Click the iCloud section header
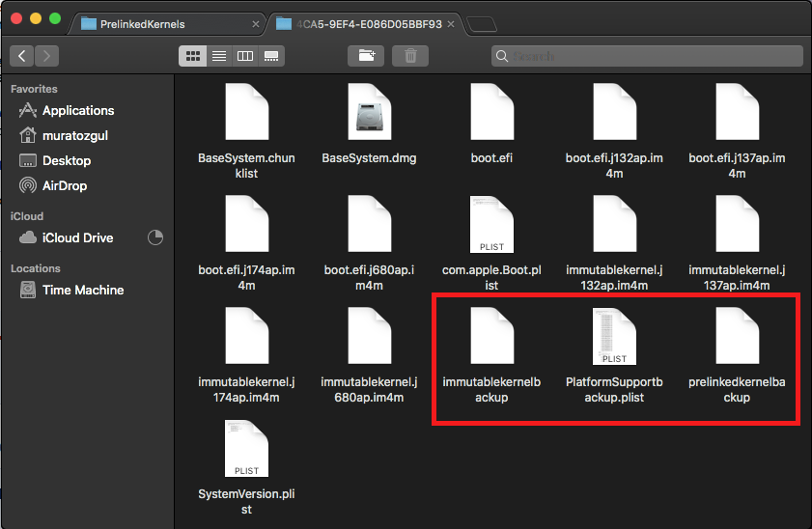The height and width of the screenshot is (529, 812). coord(27,216)
